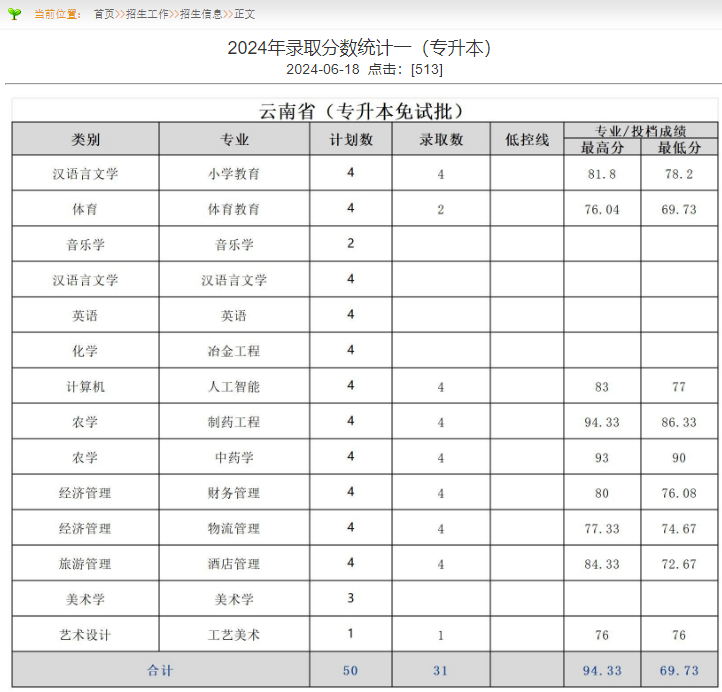The height and width of the screenshot is (692, 722).
Task: Select the 体育教育 major cell
Action: 234,209
